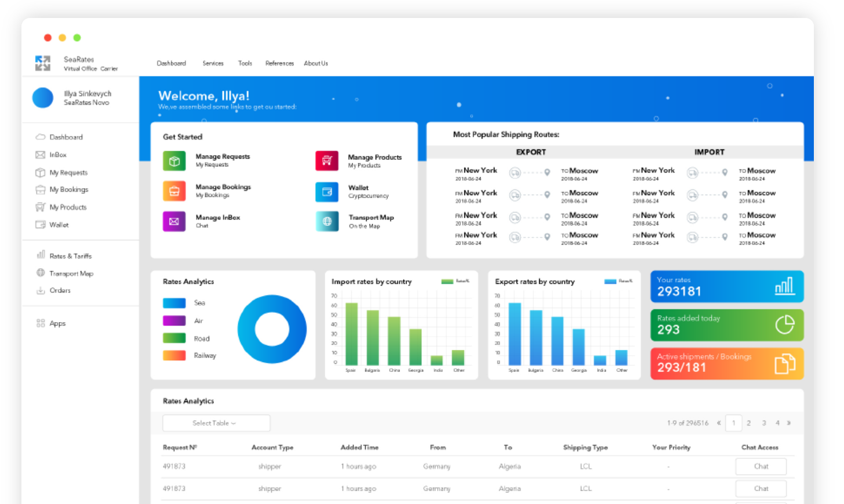Image resolution: width=844 pixels, height=504 pixels.
Task: Click the orange Manage Bookings icon
Action: pos(174,191)
